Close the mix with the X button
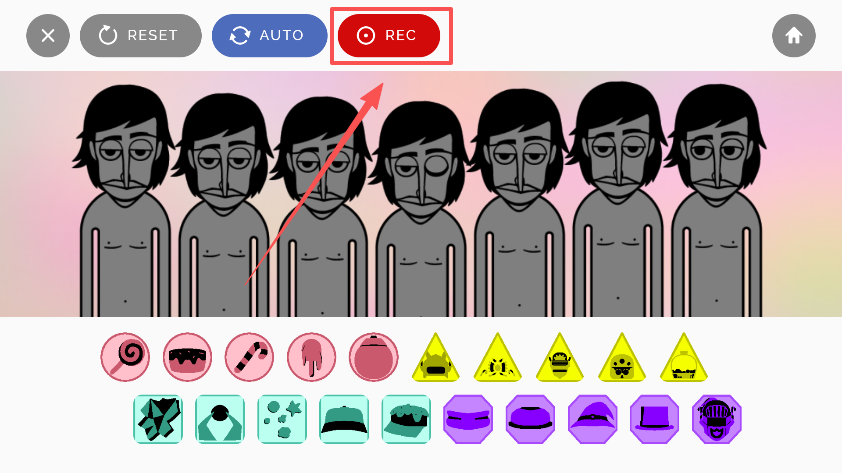 point(48,35)
